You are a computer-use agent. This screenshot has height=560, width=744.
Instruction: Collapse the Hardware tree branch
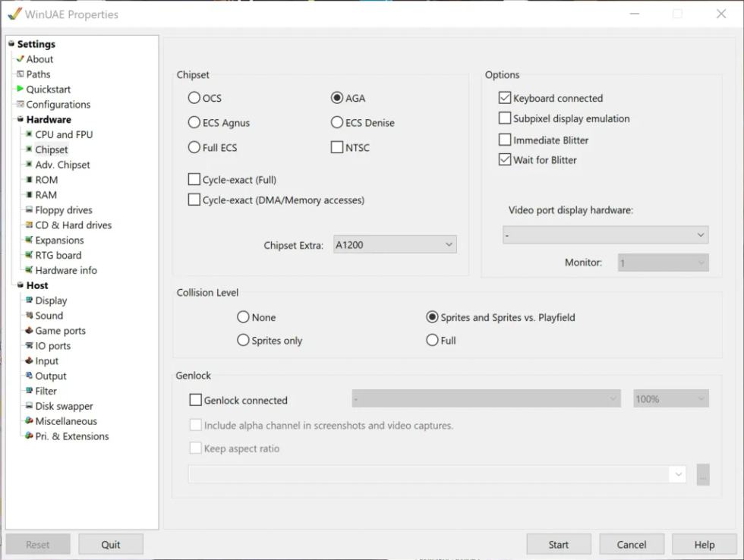point(20,119)
